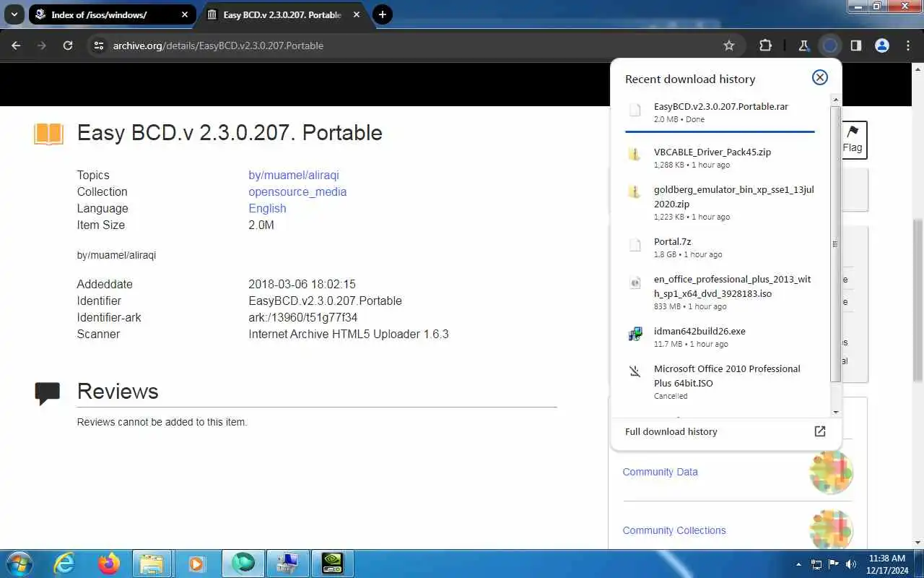Go back to the previous page
The width and height of the screenshot is (924, 578).
[x=16, y=46]
